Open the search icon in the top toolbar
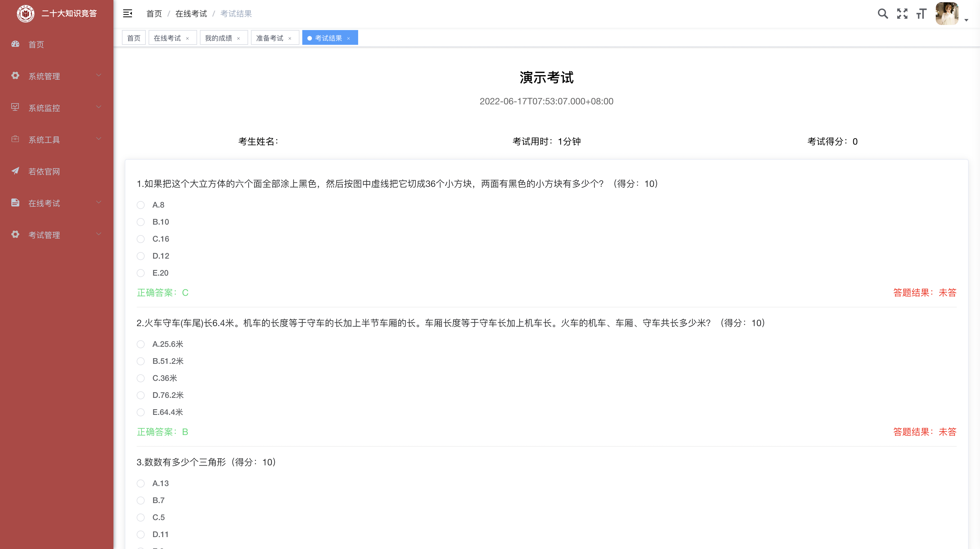 point(883,14)
